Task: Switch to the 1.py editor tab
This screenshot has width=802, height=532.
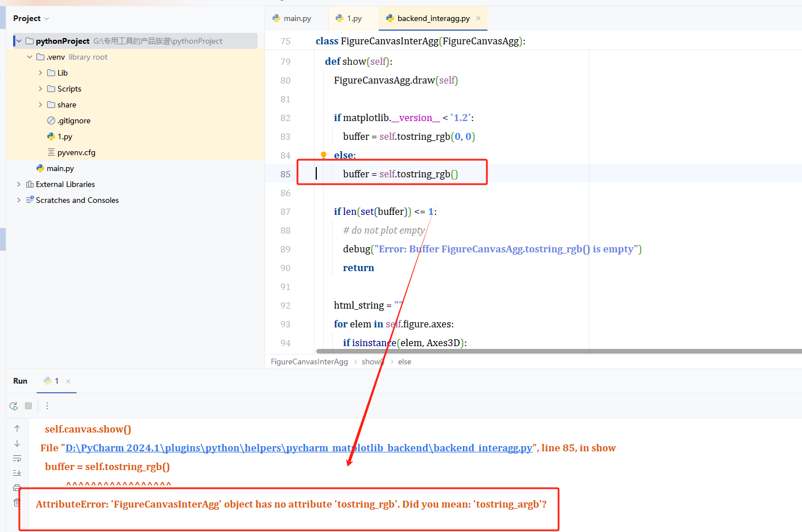Action: click(x=353, y=18)
